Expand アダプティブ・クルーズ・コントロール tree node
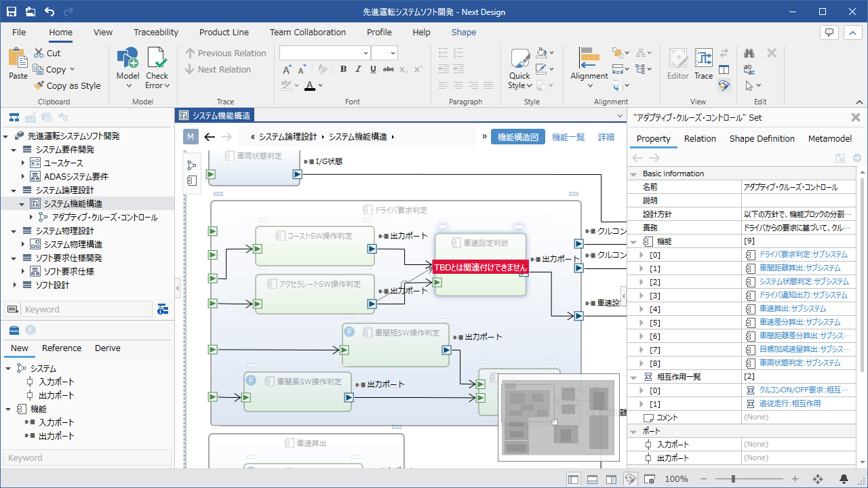The height and width of the screenshot is (488, 868). 31,218
